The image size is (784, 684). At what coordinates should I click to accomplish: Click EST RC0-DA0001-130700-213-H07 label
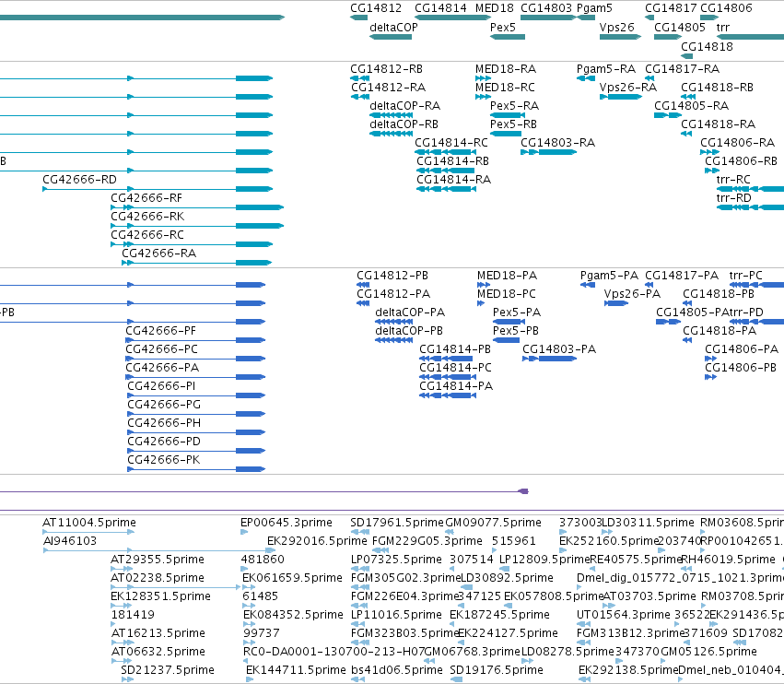coord(333,652)
